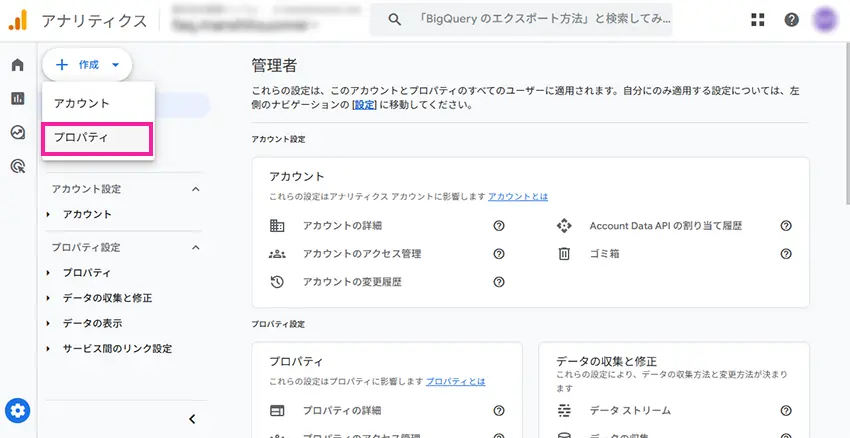
Task: Open the Explore icon in sidebar
Action: tap(17, 132)
